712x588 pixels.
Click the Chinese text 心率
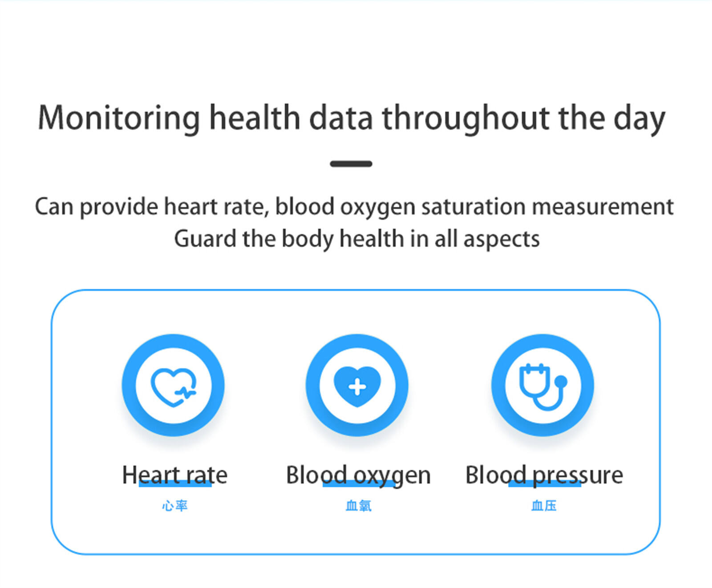click(x=174, y=506)
